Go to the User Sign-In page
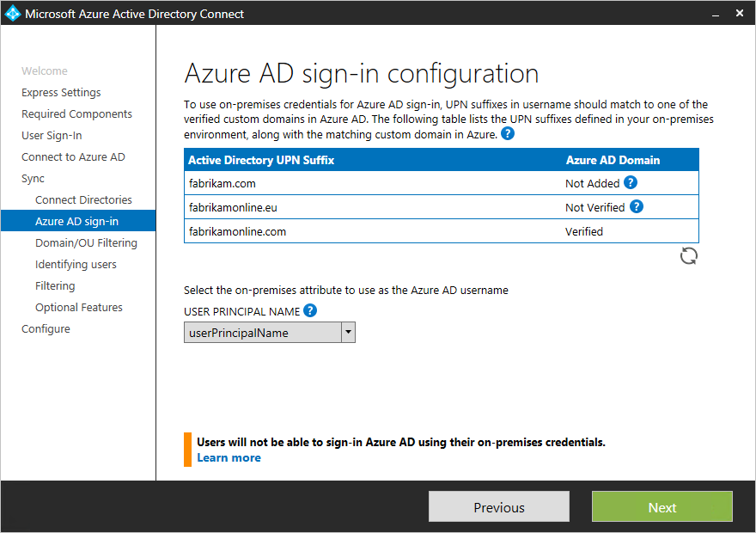756x533 pixels. click(x=52, y=135)
